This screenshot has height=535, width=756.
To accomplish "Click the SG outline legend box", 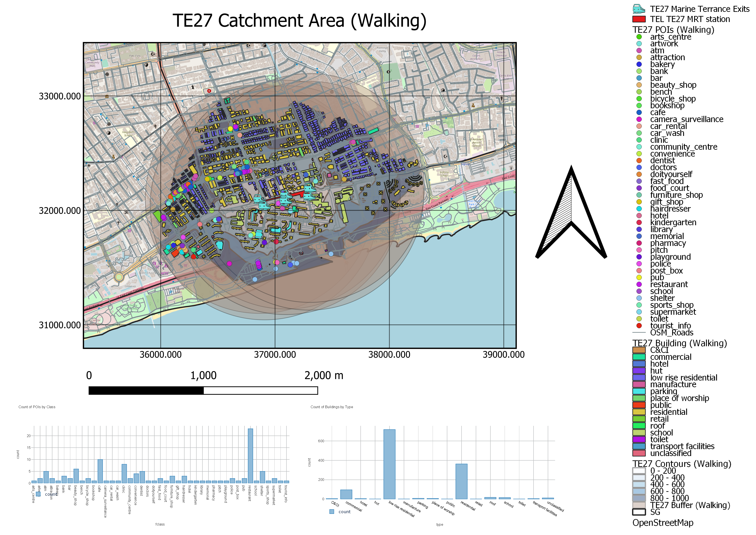I will click(639, 512).
